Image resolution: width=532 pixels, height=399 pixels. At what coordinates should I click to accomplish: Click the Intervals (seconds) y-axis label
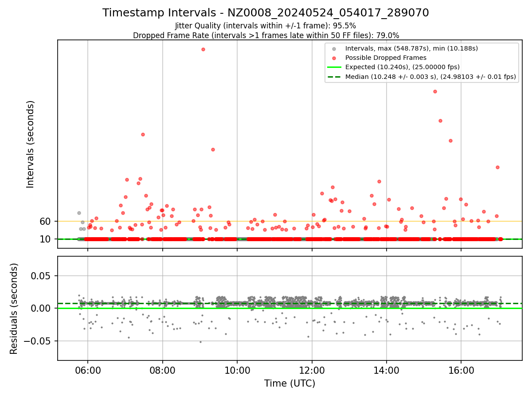31,144
